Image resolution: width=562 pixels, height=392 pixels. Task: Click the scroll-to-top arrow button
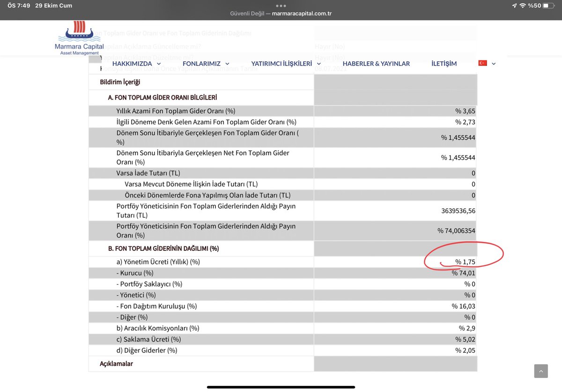pos(541,371)
